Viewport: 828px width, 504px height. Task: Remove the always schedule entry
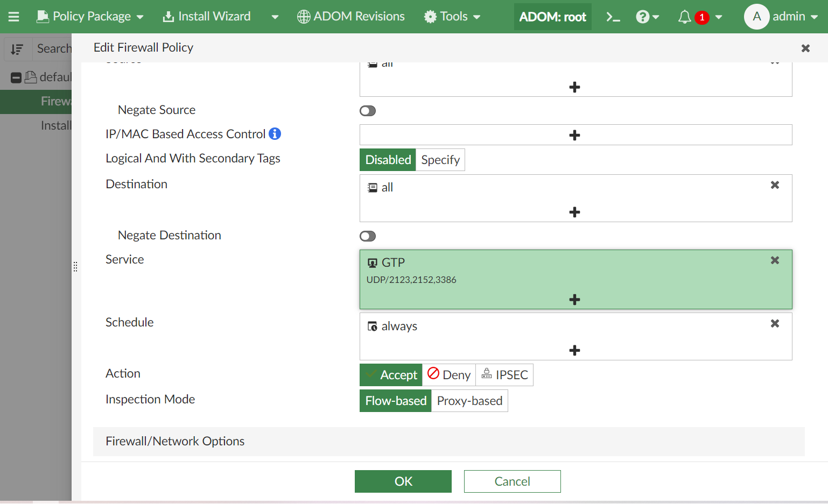pos(775,324)
